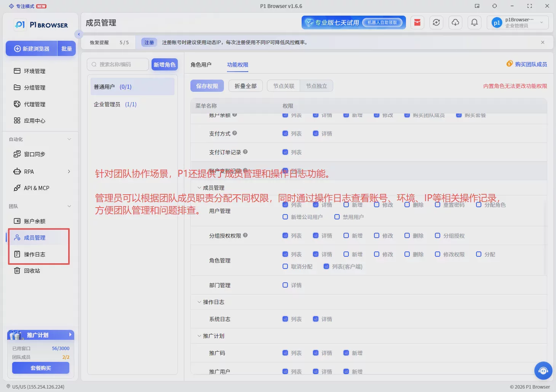Image resolution: width=556 pixels, height=392 pixels.
Task: Click the info icon beside 分组授权权限
Action: 245,235
